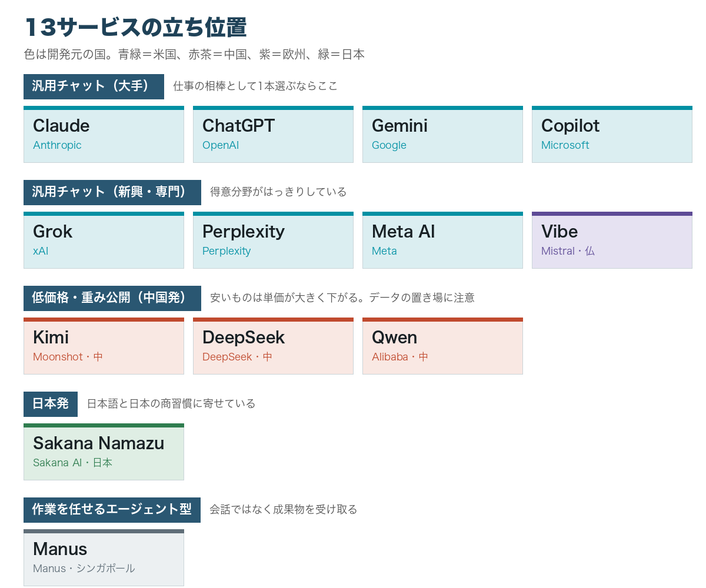Click the text 得意分野がはっきりしている

(278, 192)
